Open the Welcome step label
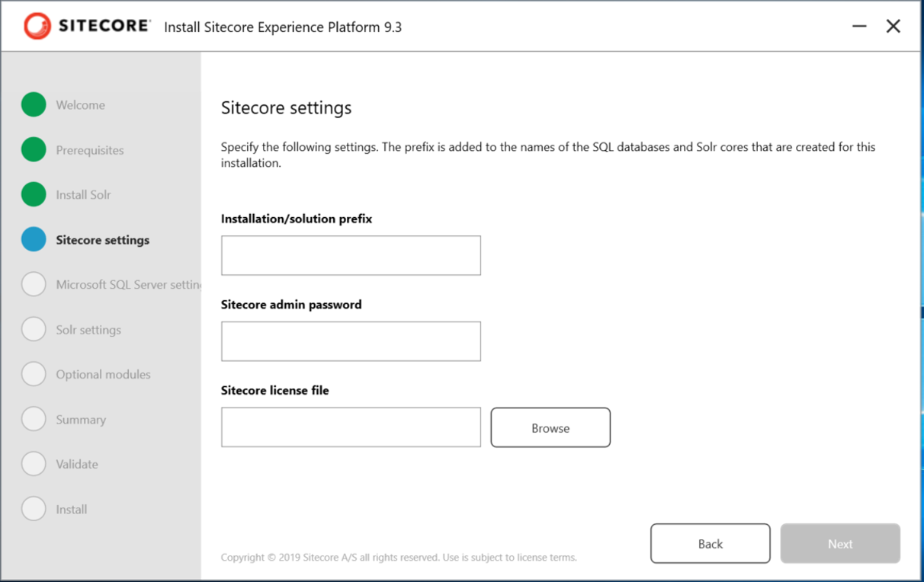924x582 pixels. point(80,105)
